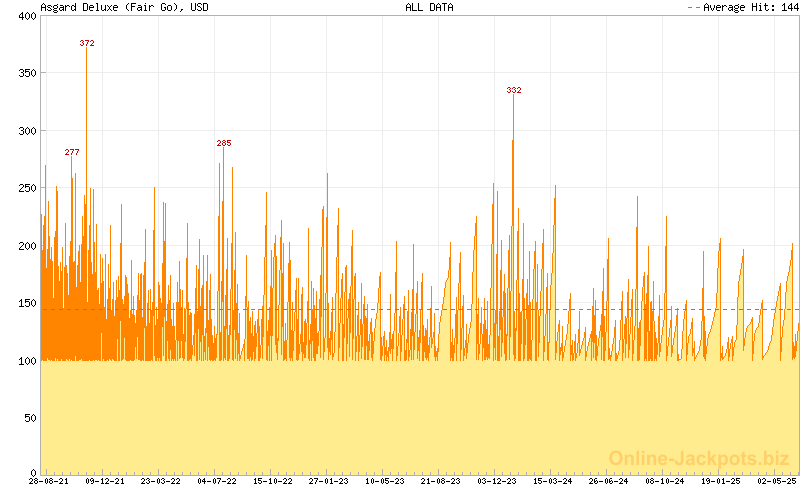Open the Online-Jackpots.biz watermark link

[x=699, y=458]
